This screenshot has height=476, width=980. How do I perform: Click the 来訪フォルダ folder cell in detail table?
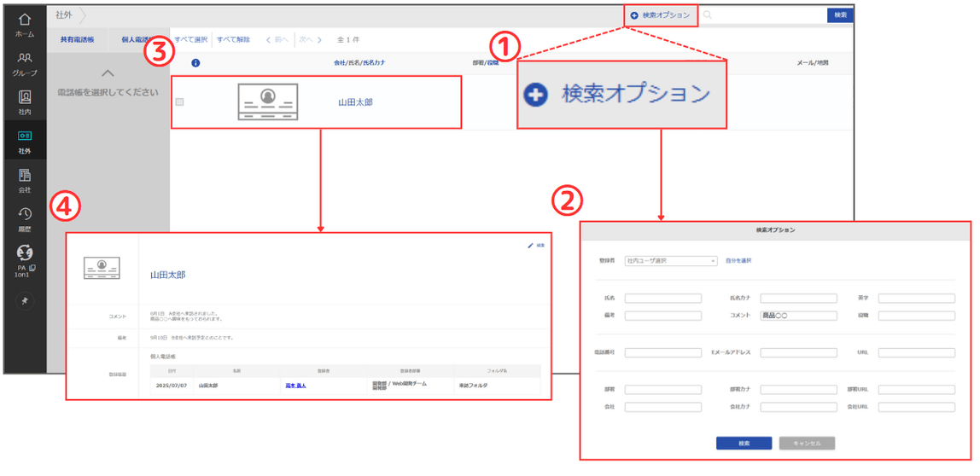[x=473, y=386]
